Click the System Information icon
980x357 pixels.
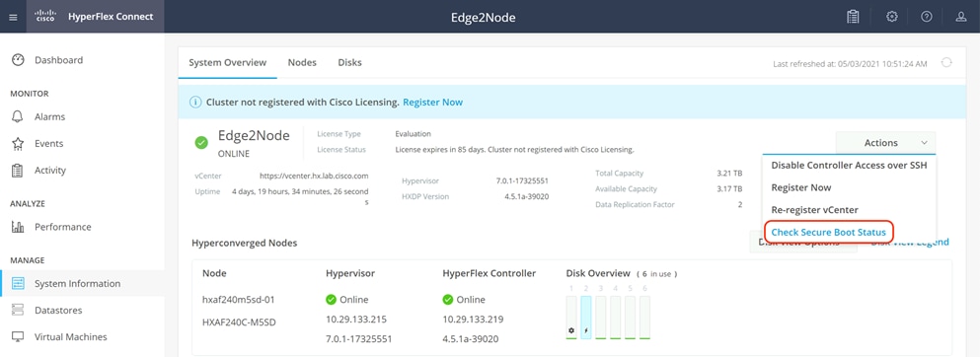tap(18, 283)
